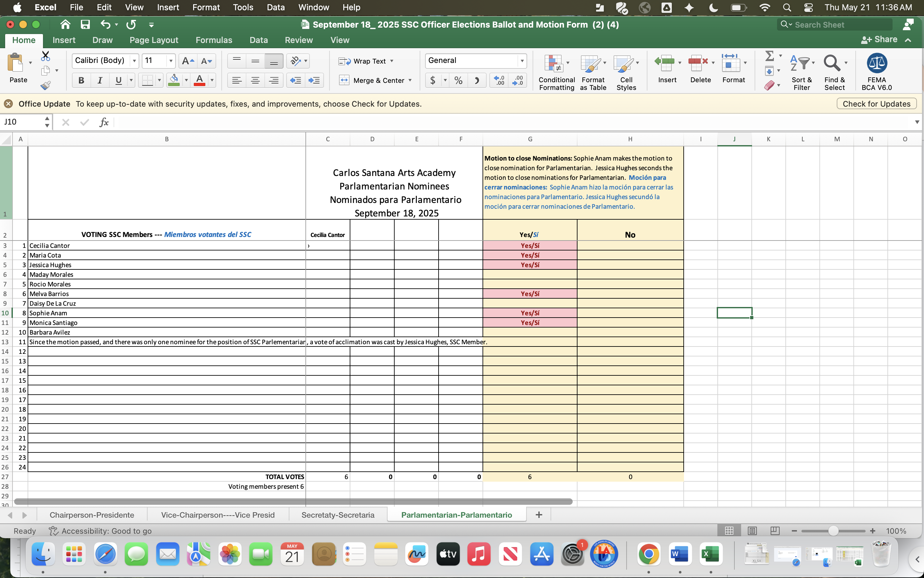924x578 pixels.
Task: Expand the Merge & Center options arrow
Action: pos(410,80)
